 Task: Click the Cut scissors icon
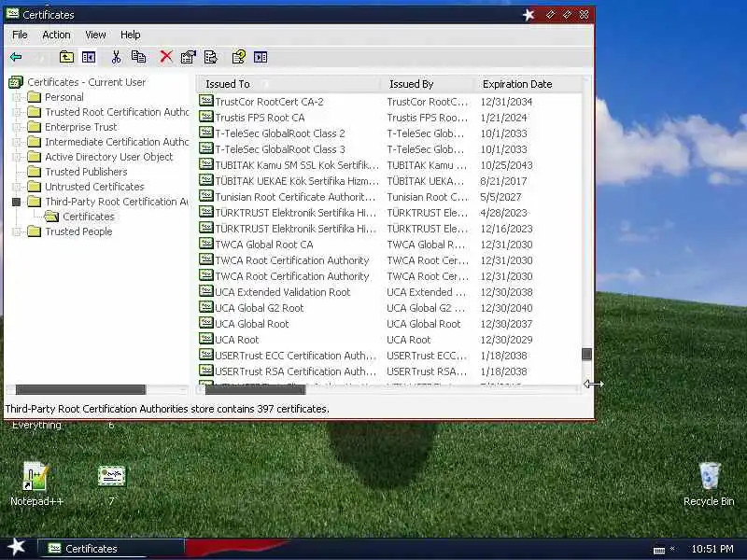116,57
